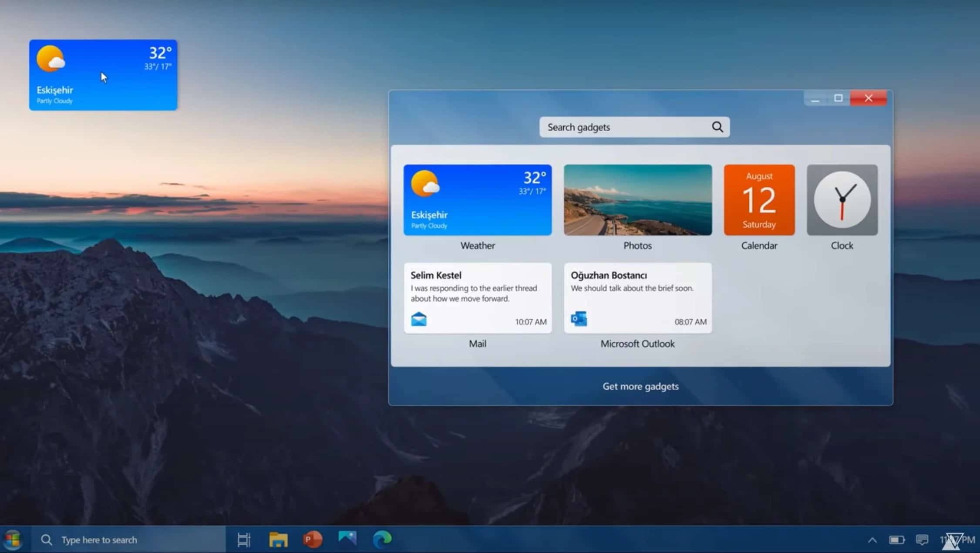Open File Explorer from the taskbar
Viewport: 980px width, 553px height.
coord(278,539)
